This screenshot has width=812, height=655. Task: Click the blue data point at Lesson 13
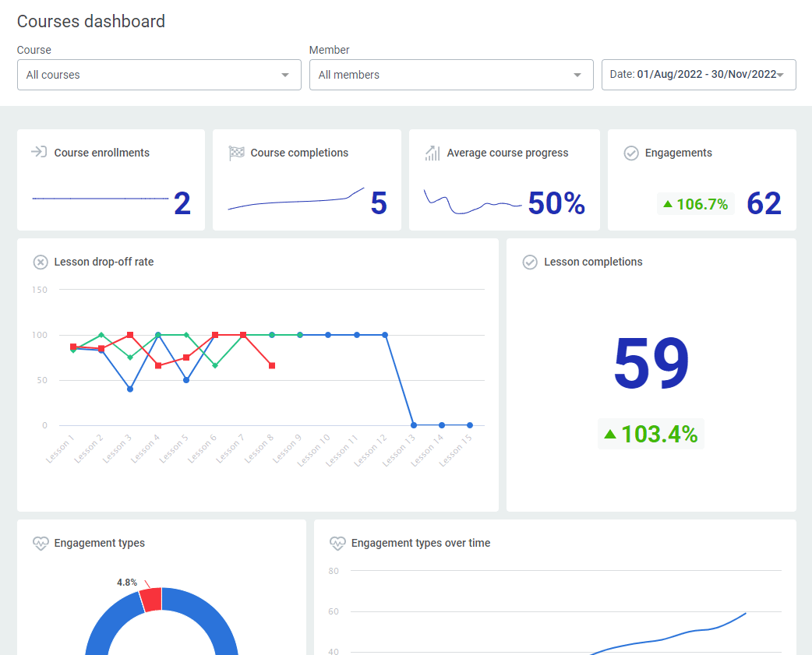click(413, 425)
